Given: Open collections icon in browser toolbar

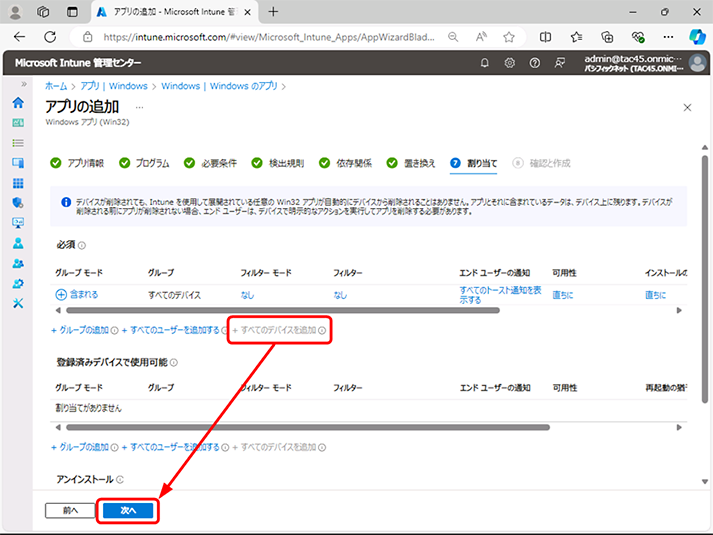Looking at the screenshot, I should (x=607, y=37).
